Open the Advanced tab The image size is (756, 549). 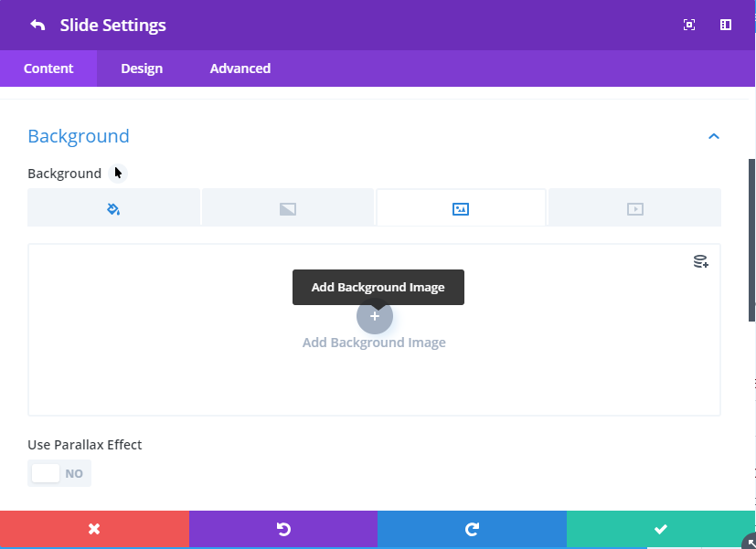tap(240, 69)
